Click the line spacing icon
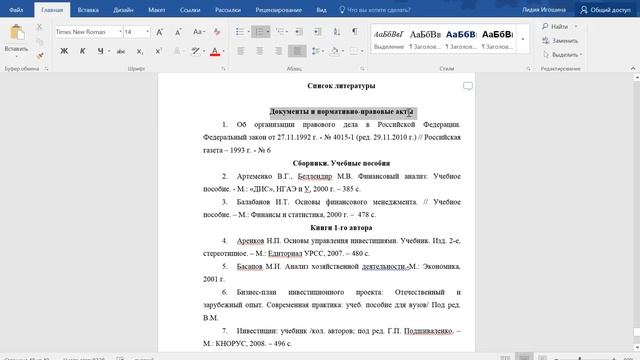640x360 pixels. click(316, 51)
